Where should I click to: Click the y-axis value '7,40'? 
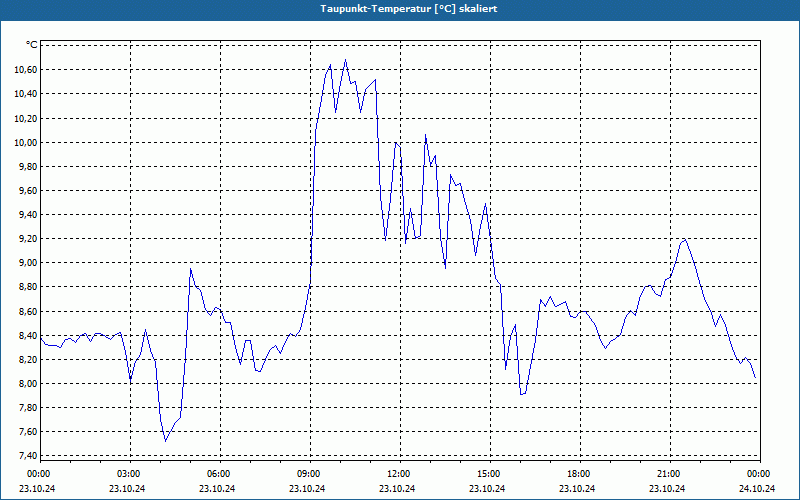click(x=28, y=455)
